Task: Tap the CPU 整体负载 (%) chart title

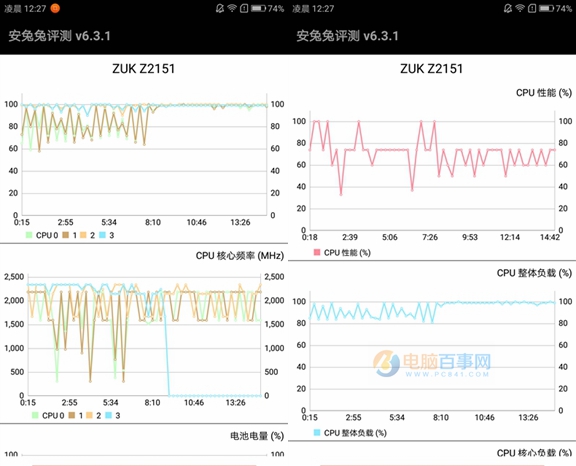Action: pyautogui.click(x=534, y=273)
